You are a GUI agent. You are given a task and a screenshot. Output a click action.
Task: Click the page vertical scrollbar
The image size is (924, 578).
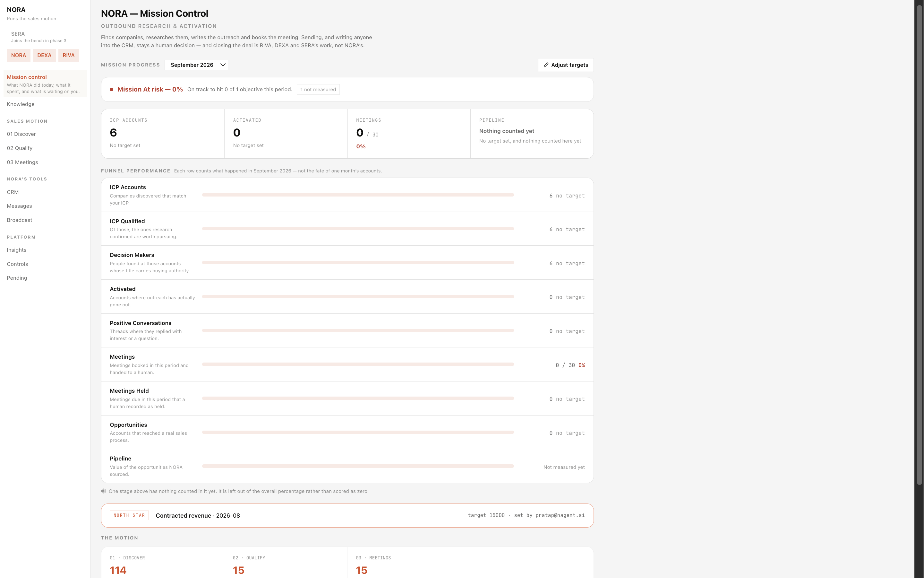click(919, 245)
